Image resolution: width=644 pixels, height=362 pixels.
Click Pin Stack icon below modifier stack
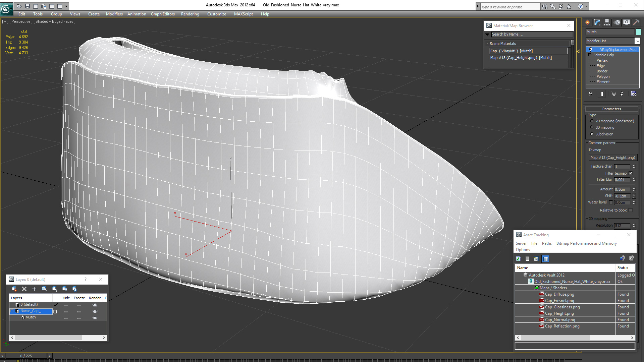(590, 94)
